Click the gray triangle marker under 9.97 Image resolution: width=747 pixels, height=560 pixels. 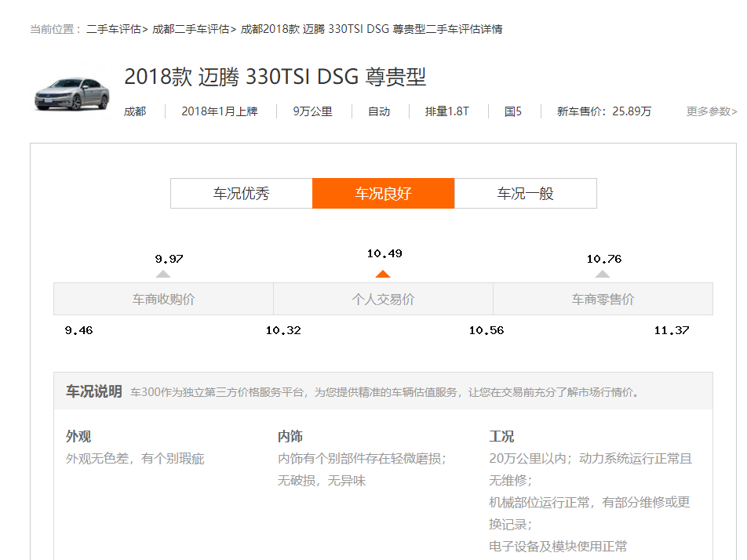[163, 274]
